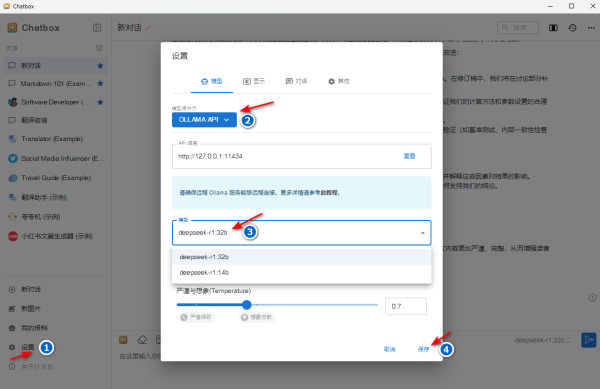Open the Markdown 101 (Example) conversation

point(56,83)
